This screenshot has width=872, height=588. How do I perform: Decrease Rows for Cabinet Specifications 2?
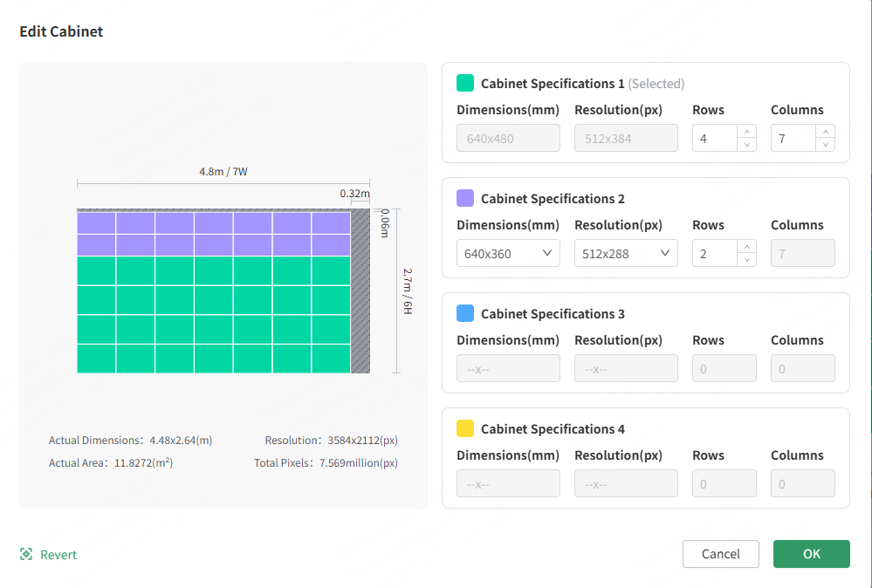tap(746, 260)
